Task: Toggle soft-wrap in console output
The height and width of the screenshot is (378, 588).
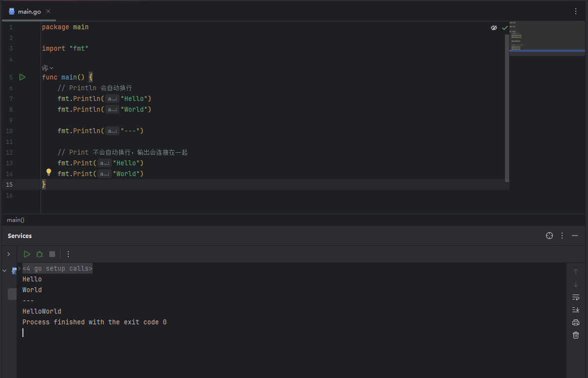Action: pos(576,297)
